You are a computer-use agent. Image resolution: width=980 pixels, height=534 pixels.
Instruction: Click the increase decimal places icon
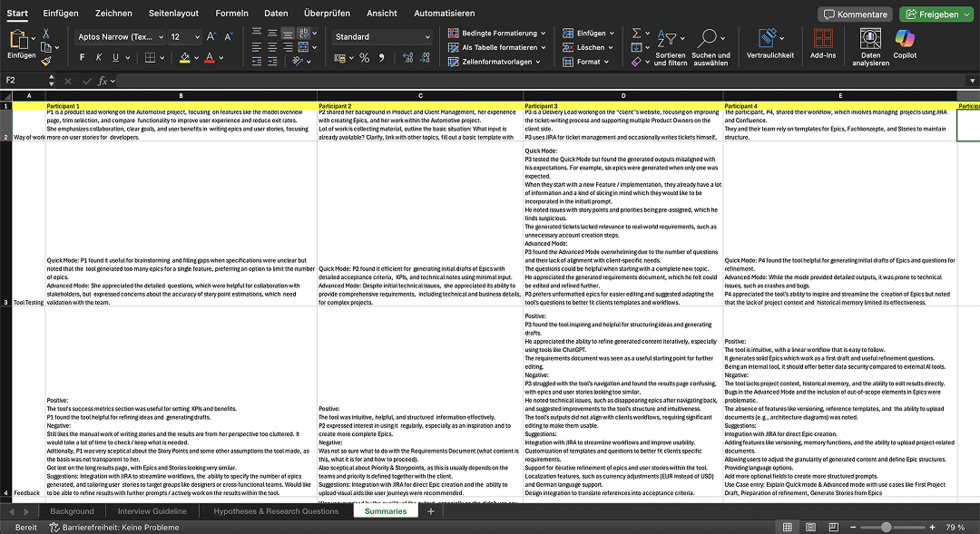[x=408, y=57]
